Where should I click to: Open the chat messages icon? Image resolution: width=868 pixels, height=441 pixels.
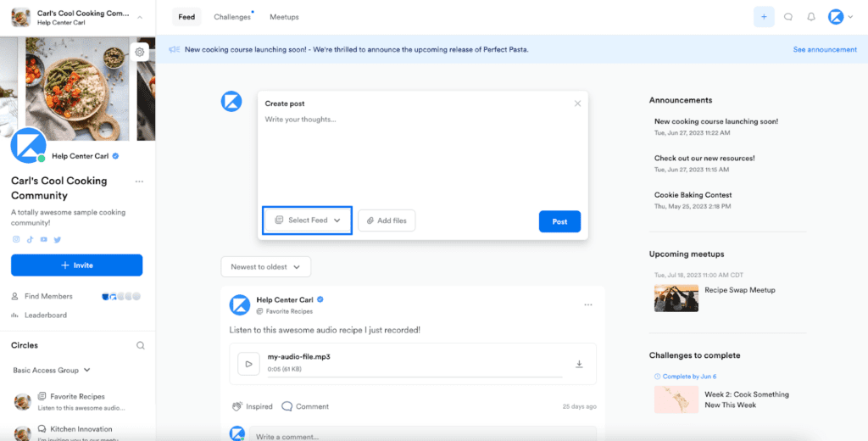pos(788,17)
